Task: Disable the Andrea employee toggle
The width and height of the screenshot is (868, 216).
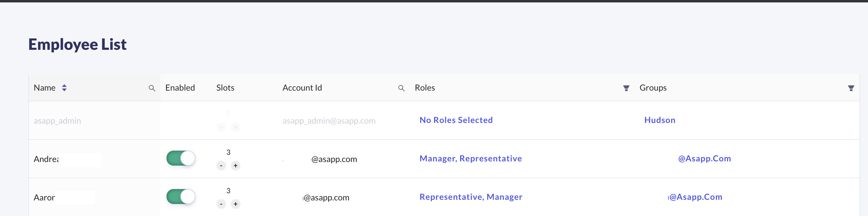Action: coord(181,158)
